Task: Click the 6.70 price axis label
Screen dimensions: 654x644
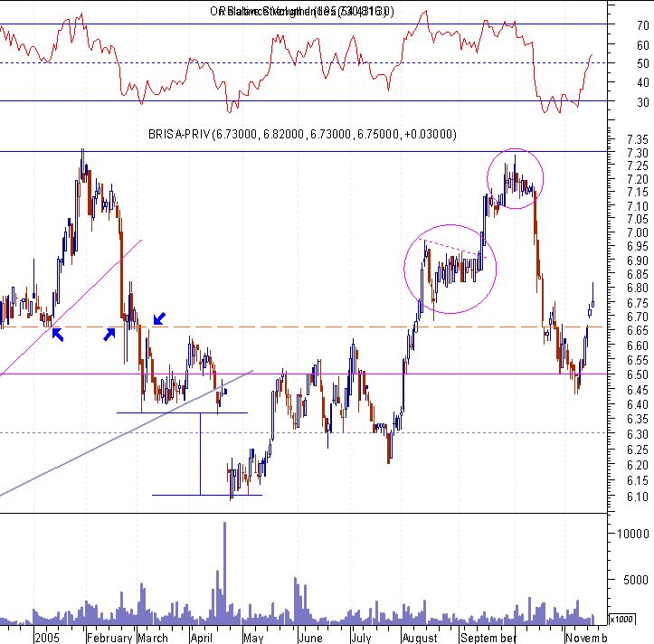Action: 638,317
